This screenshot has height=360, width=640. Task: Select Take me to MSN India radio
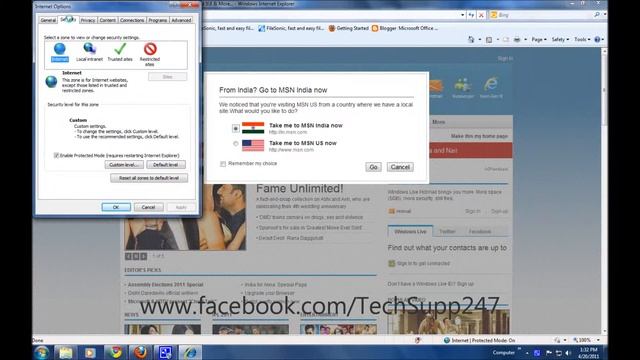236,128
